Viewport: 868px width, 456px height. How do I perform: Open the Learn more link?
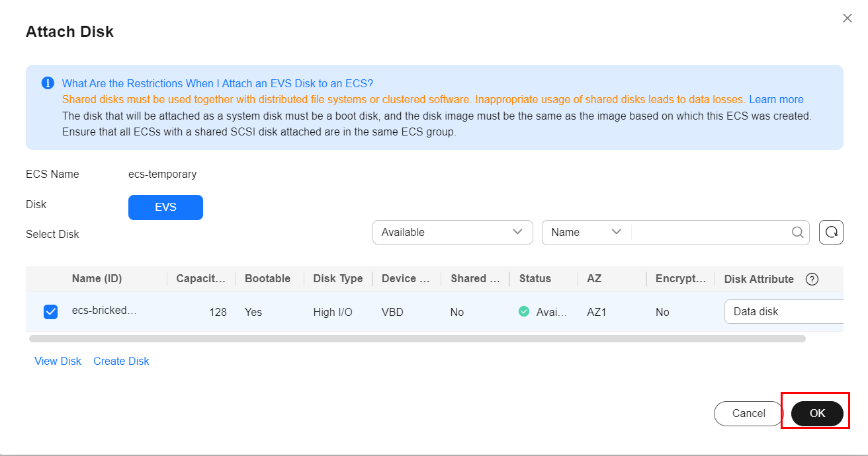pyautogui.click(x=776, y=100)
